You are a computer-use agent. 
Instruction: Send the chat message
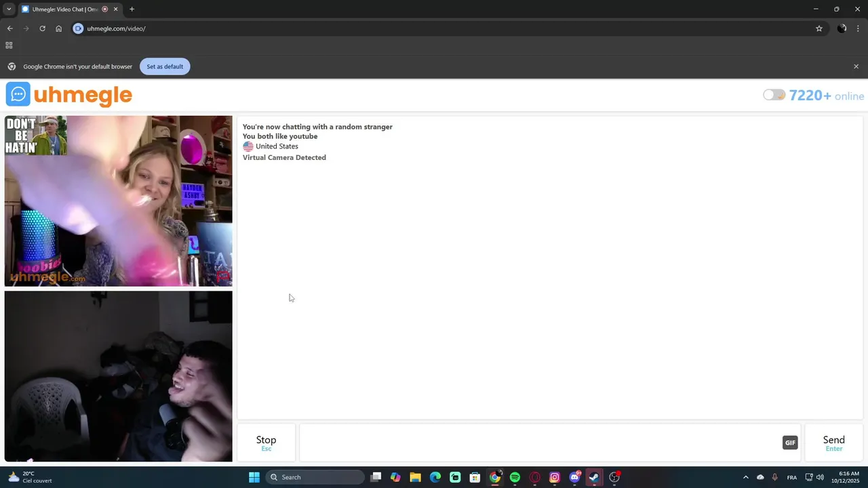click(833, 443)
